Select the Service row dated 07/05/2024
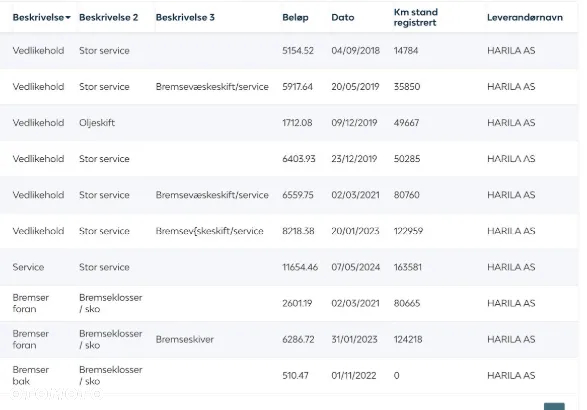 click(x=289, y=267)
